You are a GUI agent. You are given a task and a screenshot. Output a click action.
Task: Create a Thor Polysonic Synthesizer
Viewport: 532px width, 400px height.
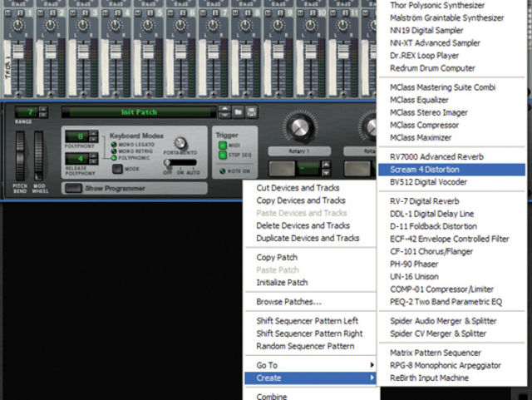tap(451, 6)
